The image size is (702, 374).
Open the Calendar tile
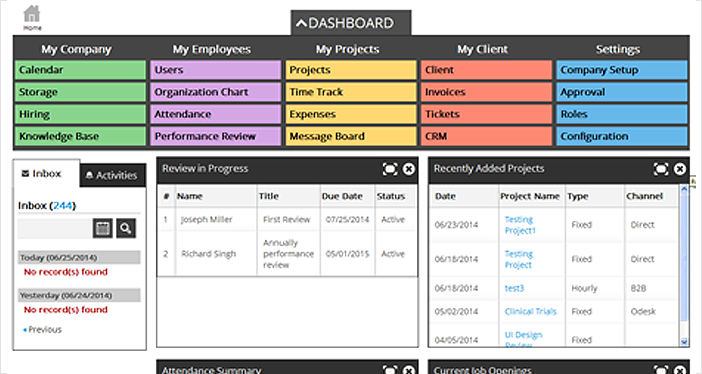tap(80, 70)
